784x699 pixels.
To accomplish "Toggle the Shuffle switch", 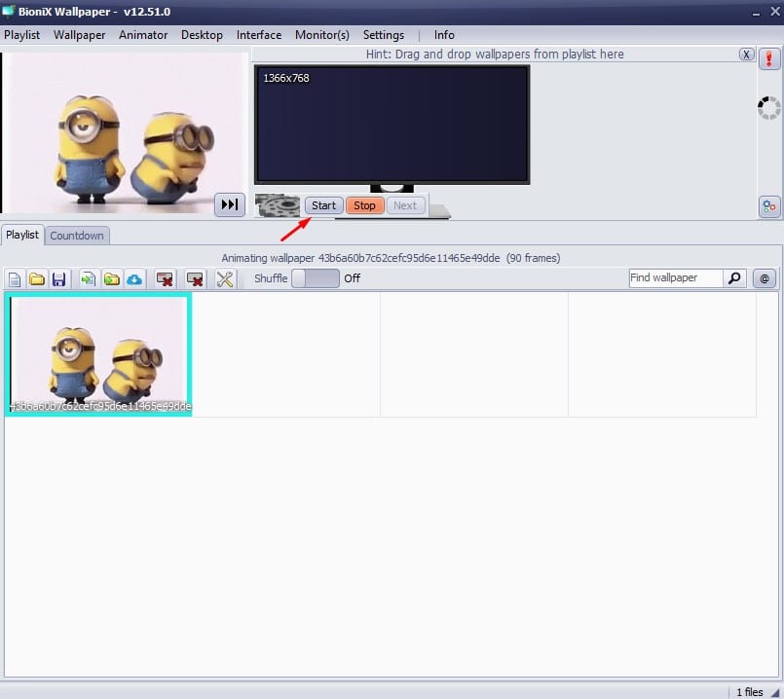I will [x=316, y=278].
